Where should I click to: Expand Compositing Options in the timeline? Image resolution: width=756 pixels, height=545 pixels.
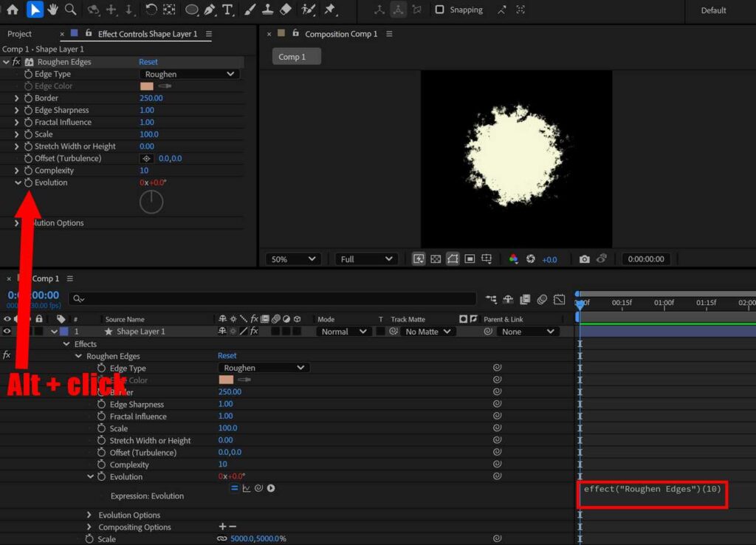point(89,527)
